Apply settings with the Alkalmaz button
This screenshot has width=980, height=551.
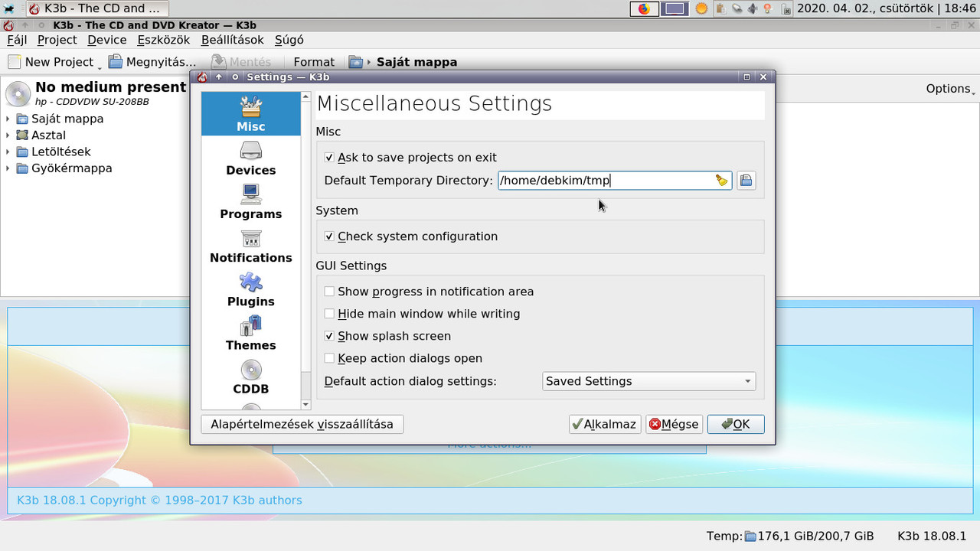[x=604, y=423]
